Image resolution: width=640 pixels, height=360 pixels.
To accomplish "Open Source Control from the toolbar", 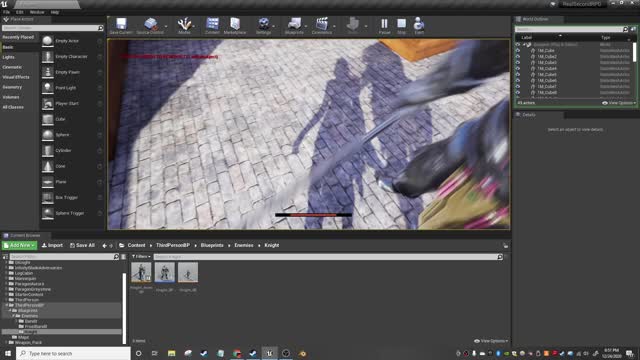I will (x=150, y=26).
